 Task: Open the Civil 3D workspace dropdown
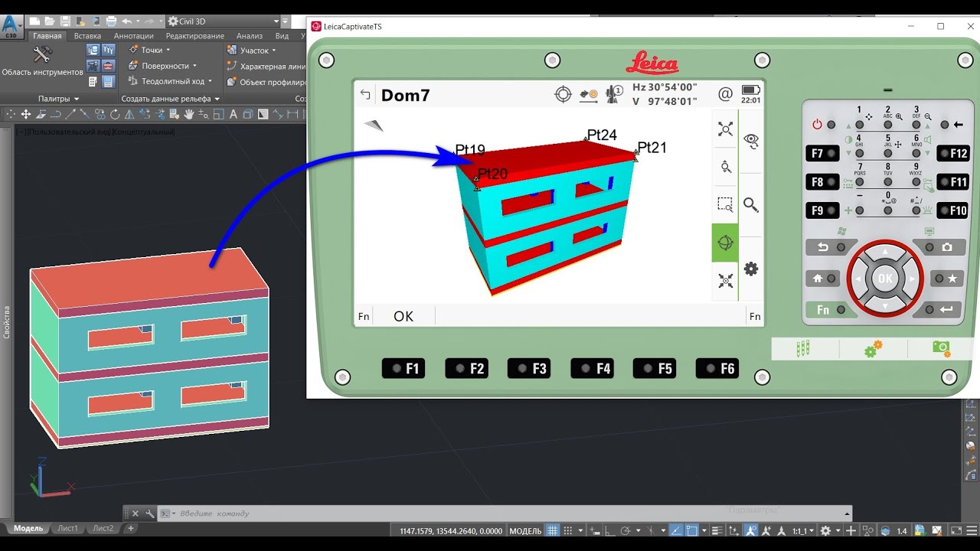222,21
